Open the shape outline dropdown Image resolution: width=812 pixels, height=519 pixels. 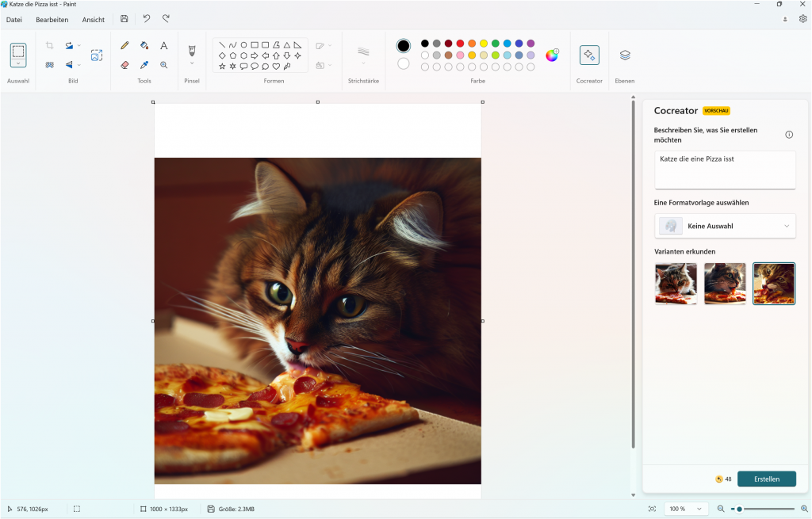(324, 45)
